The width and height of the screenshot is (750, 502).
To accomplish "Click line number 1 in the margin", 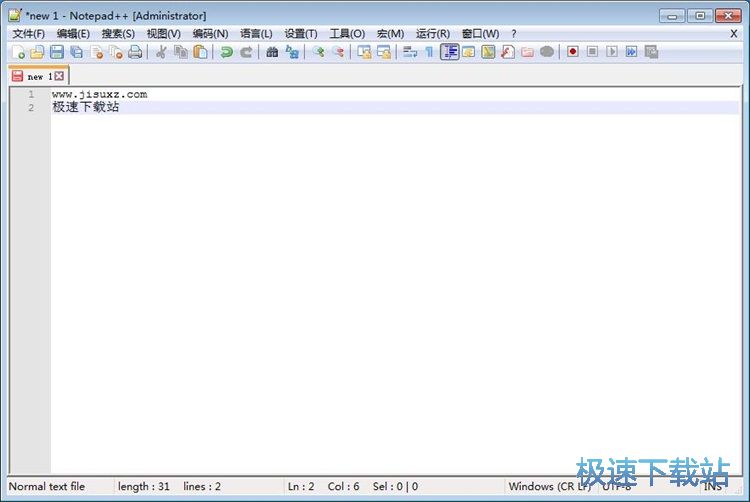I will 31,94.
